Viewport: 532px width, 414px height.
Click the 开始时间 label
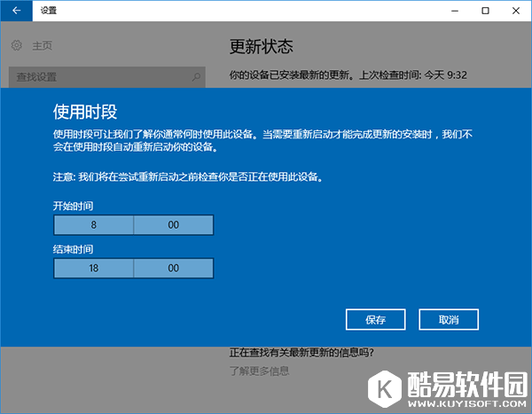pos(73,206)
